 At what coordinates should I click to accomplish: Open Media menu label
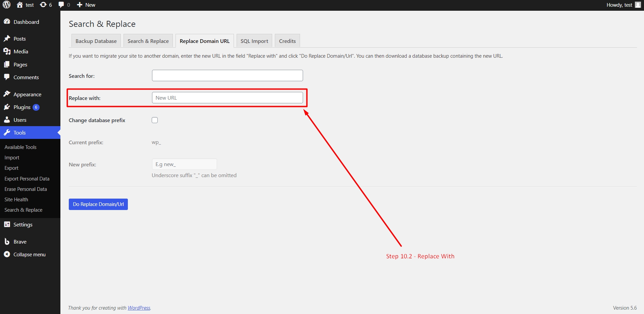coord(21,51)
